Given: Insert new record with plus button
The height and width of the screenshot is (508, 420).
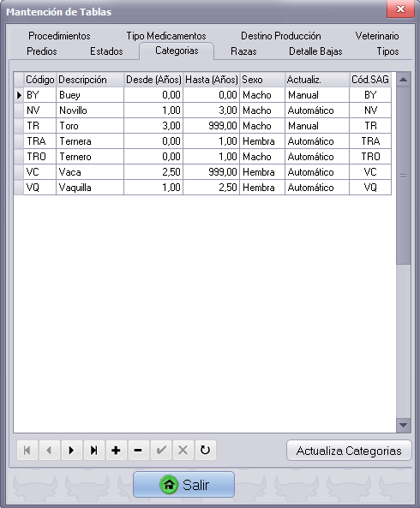Looking at the screenshot, I should click(116, 450).
